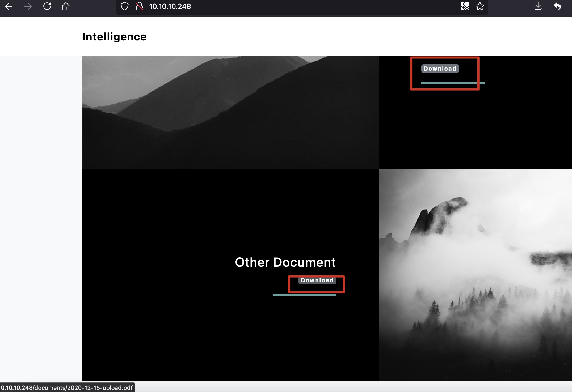
Task: Click the Intelligence site title
Action: pos(114,37)
